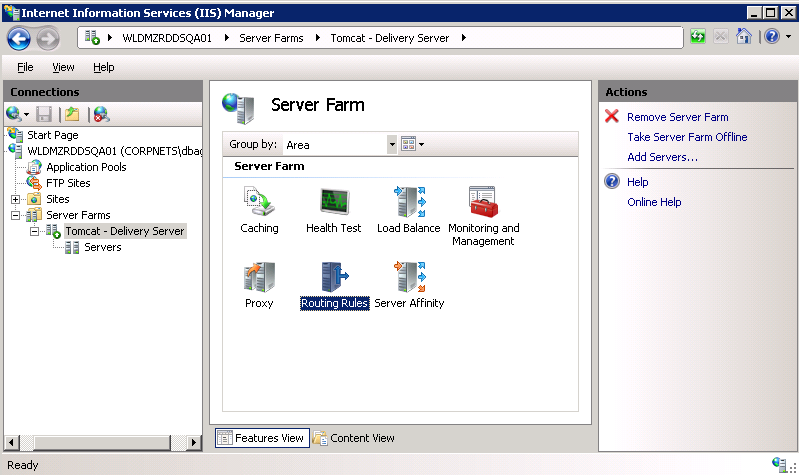Click the Stop loading icon
Image resolution: width=799 pixels, height=475 pixels.
[721, 36]
